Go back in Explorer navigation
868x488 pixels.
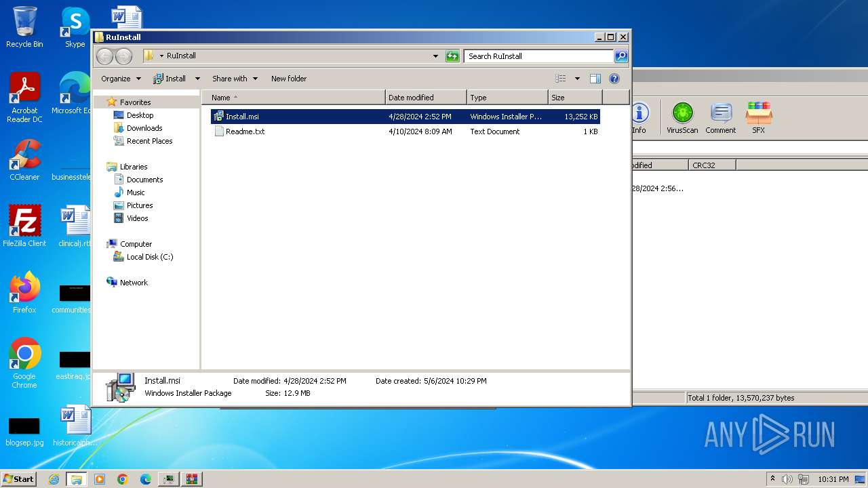point(104,56)
